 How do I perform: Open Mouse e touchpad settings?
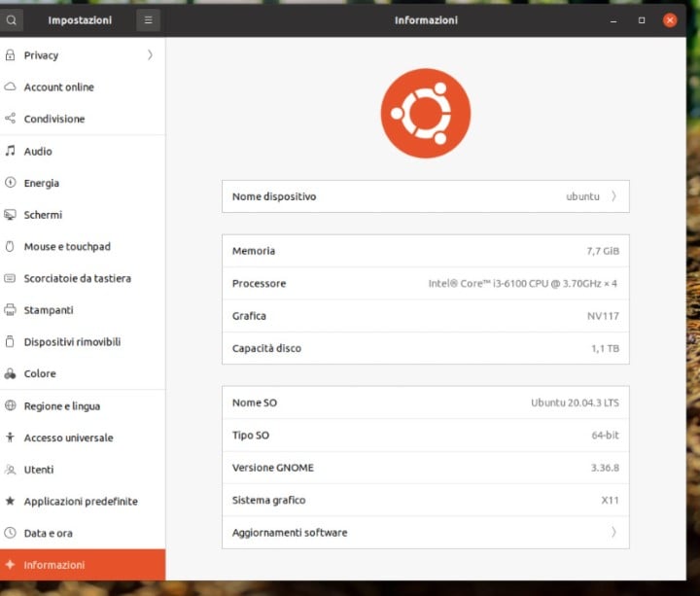coord(83,246)
